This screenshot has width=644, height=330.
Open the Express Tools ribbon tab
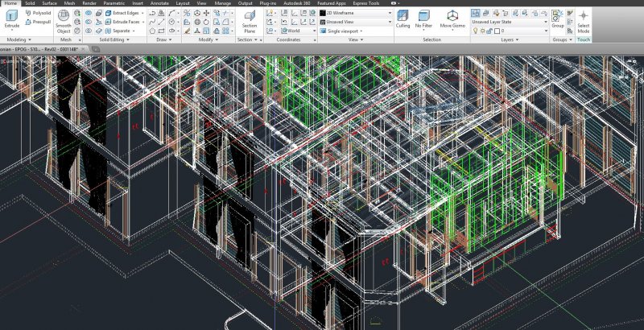pos(366,3)
